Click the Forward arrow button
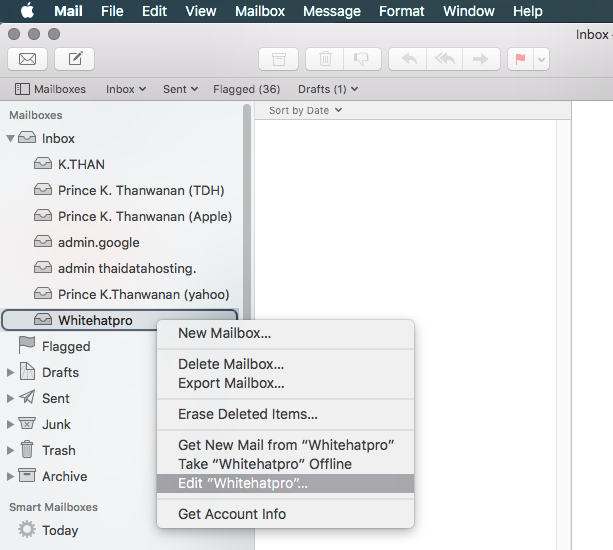This screenshot has height=550, width=613. pos(481,59)
